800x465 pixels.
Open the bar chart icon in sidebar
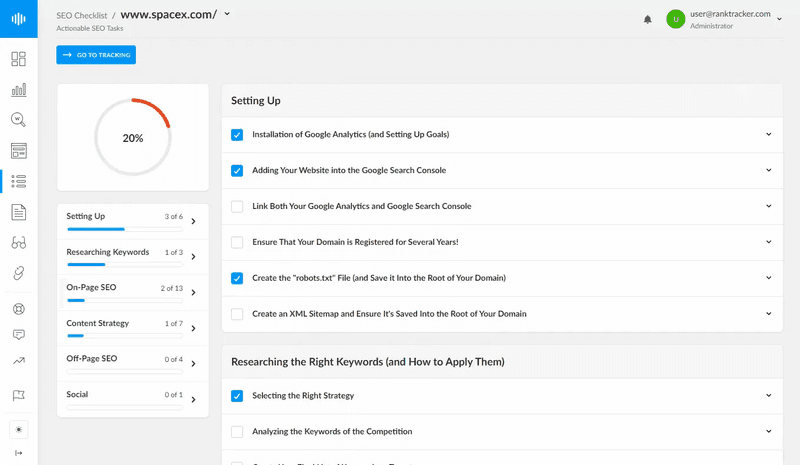tap(18, 89)
